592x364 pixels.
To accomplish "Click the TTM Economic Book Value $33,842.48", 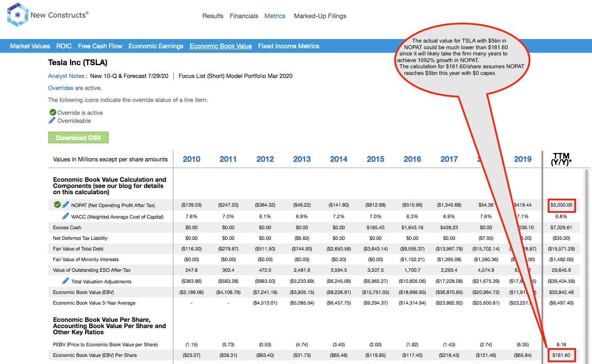I will pyautogui.click(x=561, y=292).
